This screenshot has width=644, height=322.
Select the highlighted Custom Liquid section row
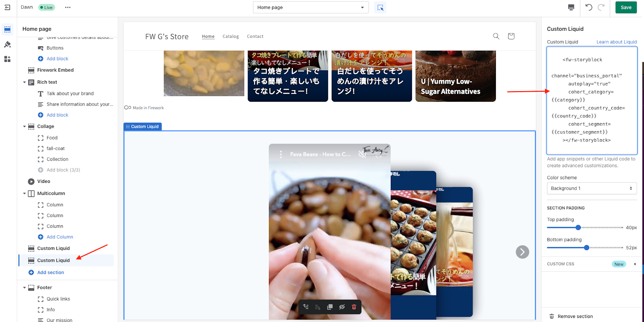66,260
